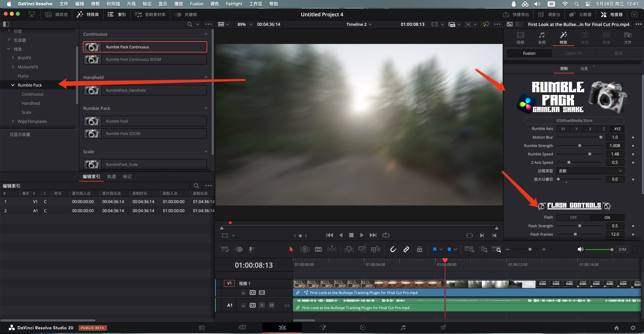This screenshot has height=334, width=644.
Task: Set Rumble Axis to Z
Action: click(604, 129)
